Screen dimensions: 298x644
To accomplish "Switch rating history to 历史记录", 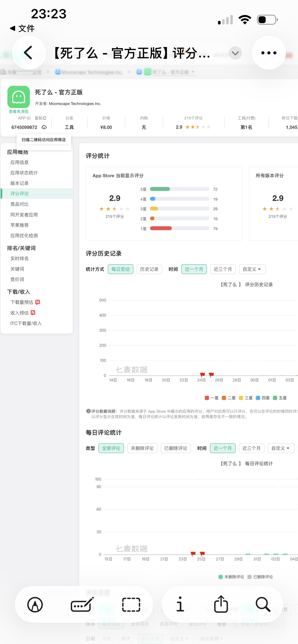I will pyautogui.click(x=149, y=269).
